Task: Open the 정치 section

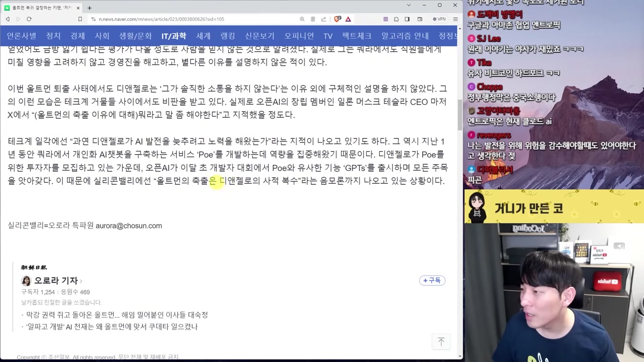Action: coord(53,36)
